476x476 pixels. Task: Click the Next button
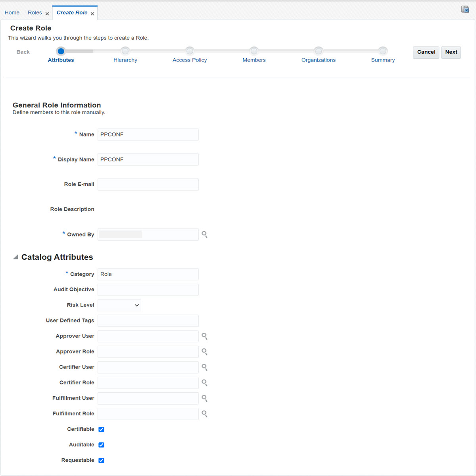(451, 52)
